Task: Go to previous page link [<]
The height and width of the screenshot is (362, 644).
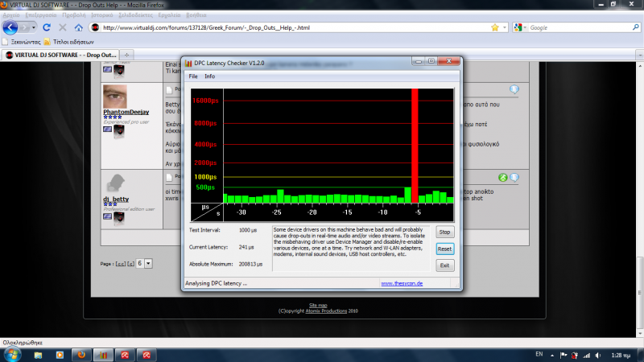Action: pos(130,264)
